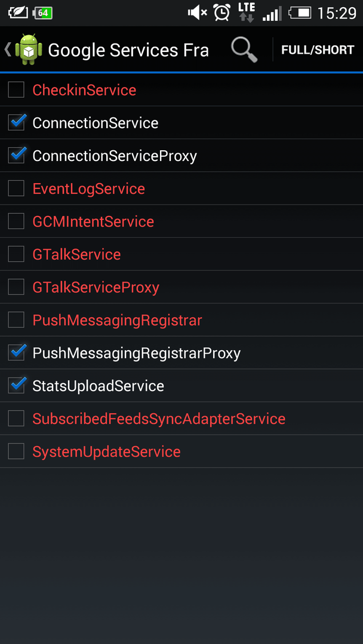Enable the PushMessagingRegistrar checkbox
Viewport: 363px width, 644px height.
[16, 320]
